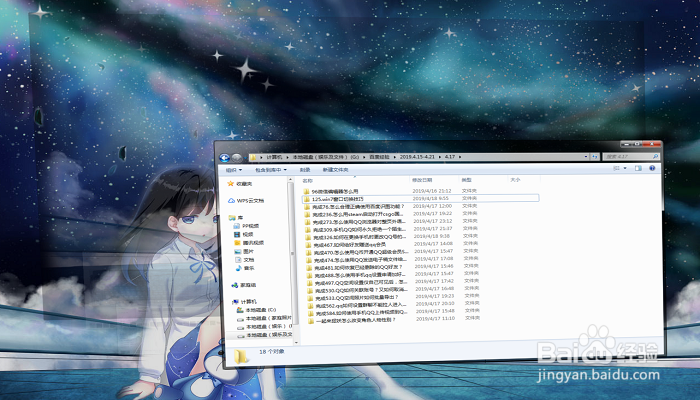The width and height of the screenshot is (700, 400).
Task: Open 本地磁盘 (娱乐及文件) drive in sidebar
Action: (265, 335)
